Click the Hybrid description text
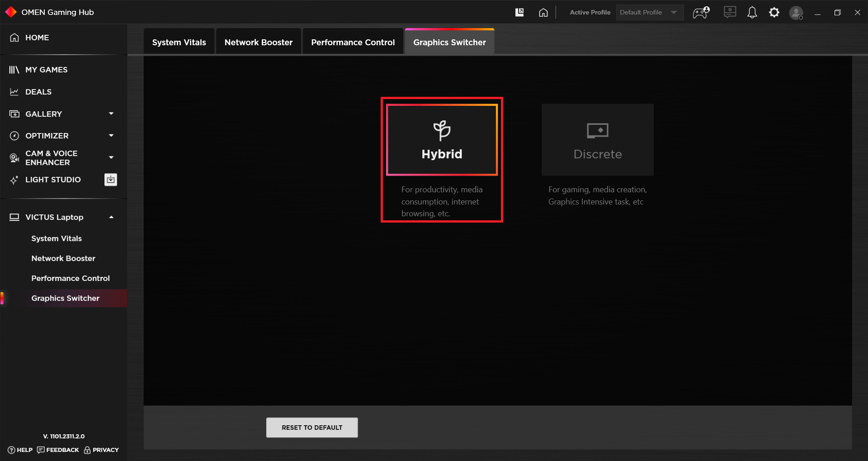 point(442,201)
